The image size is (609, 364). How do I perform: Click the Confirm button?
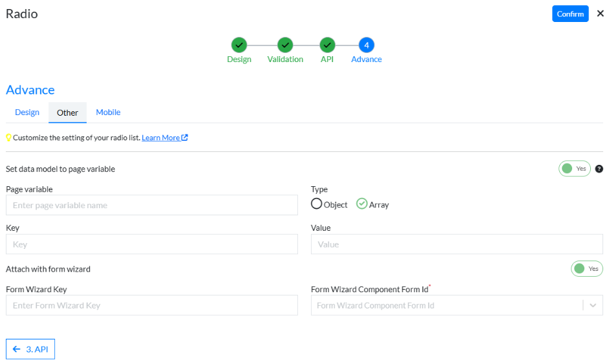point(570,14)
